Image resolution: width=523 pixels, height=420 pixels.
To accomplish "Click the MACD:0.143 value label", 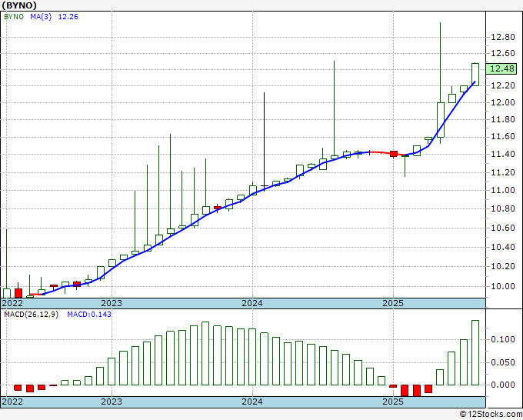I will (x=89, y=315).
